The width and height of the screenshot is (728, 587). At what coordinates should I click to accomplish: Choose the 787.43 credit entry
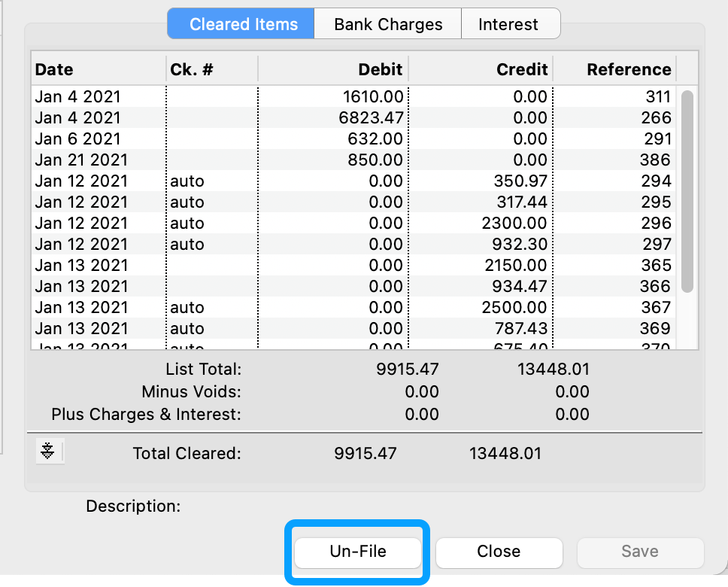tap(353, 329)
